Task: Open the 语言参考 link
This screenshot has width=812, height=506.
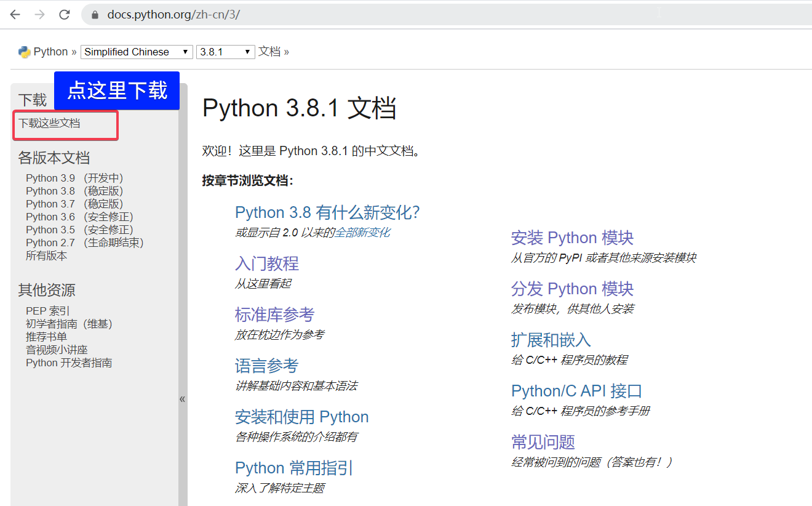Action: (x=267, y=366)
